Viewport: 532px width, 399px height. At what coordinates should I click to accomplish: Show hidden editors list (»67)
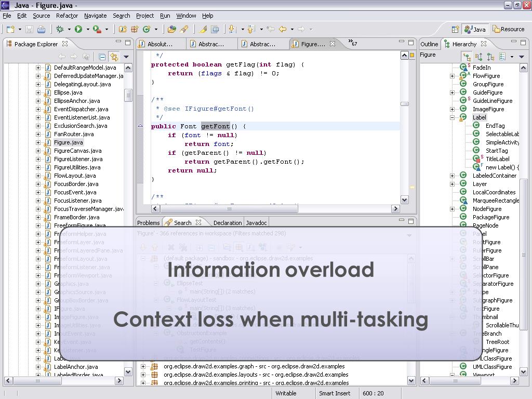pos(353,43)
